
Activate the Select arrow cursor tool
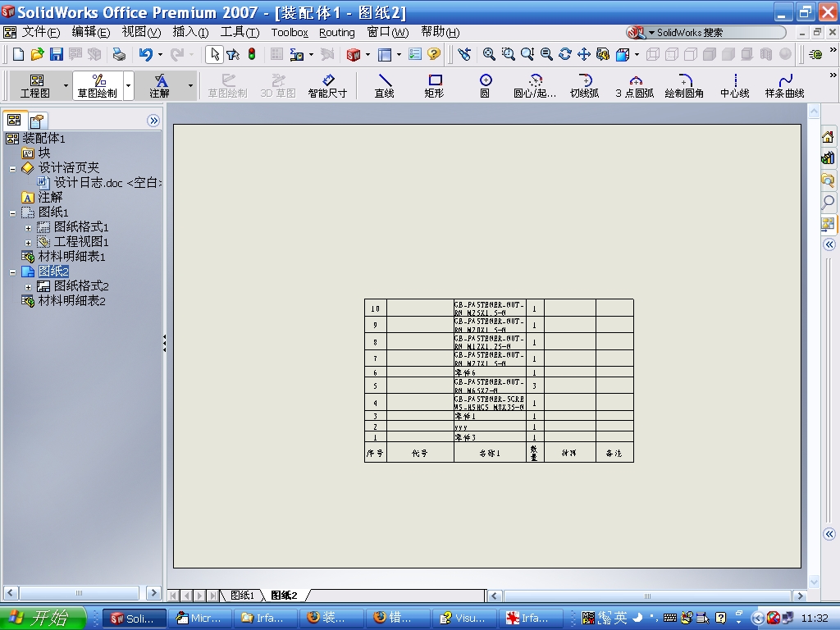coord(214,54)
